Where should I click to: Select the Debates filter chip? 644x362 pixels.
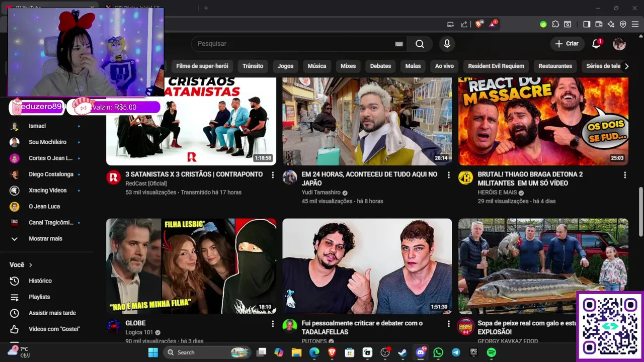point(380,66)
